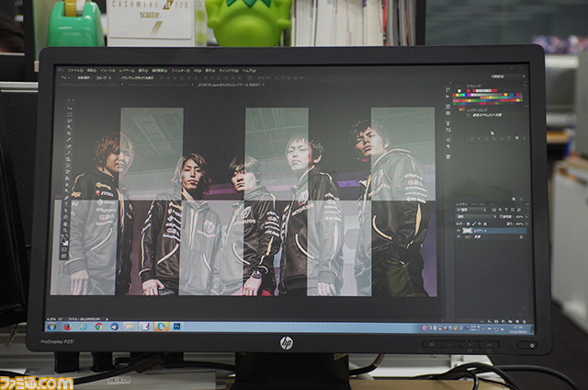The width and height of the screenshot is (588, 390).
Task: Select the Move tool in the toolbox
Action: [70, 109]
